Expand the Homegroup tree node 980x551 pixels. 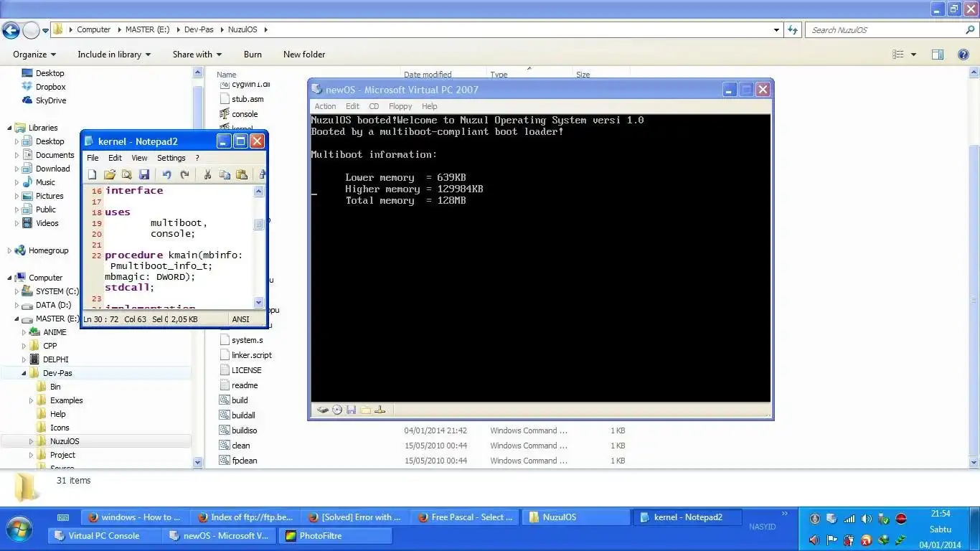click(x=10, y=250)
